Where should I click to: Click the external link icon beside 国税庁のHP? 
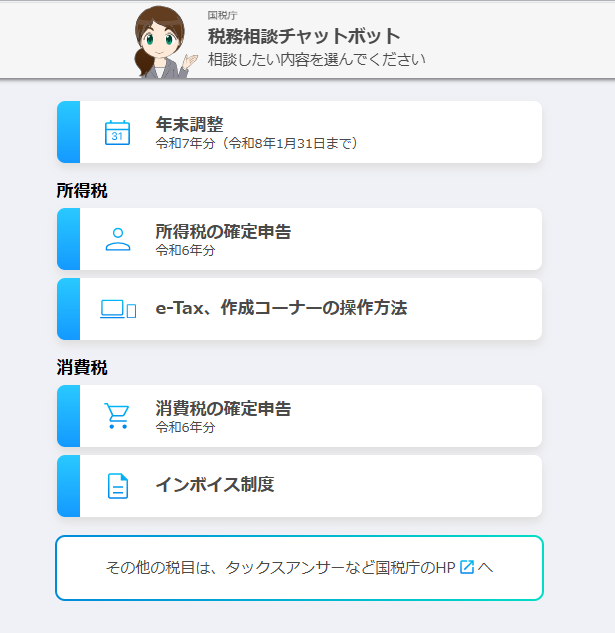[467, 568]
